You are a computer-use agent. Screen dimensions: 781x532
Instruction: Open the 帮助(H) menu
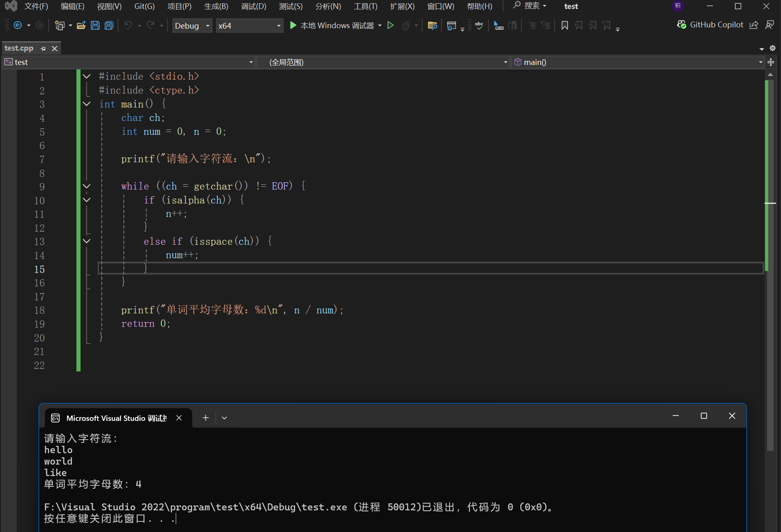(480, 6)
